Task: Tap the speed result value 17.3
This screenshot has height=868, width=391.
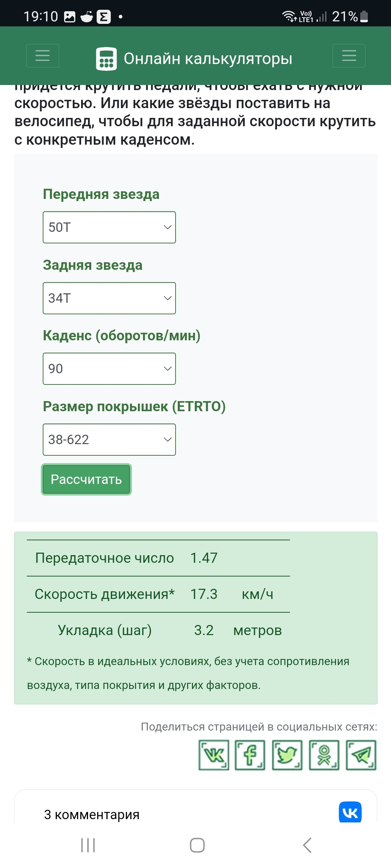Action: (x=204, y=594)
